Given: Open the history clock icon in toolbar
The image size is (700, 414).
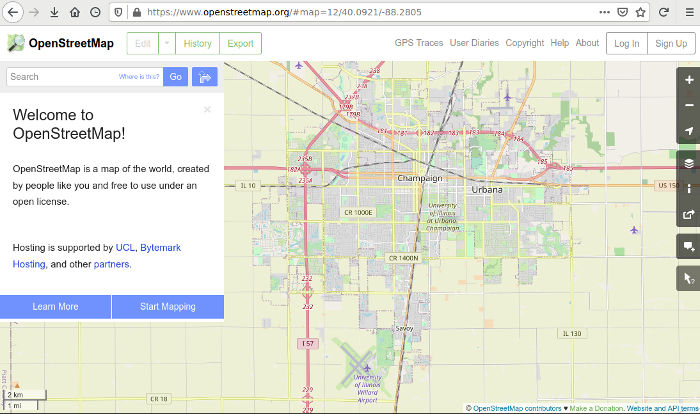Looking at the screenshot, I should 95,12.
